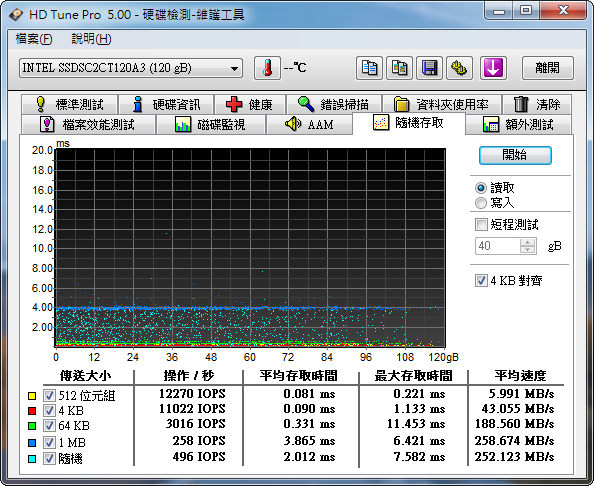Open the AAM tab
Viewport: 594px width, 486px height.
click(x=309, y=124)
